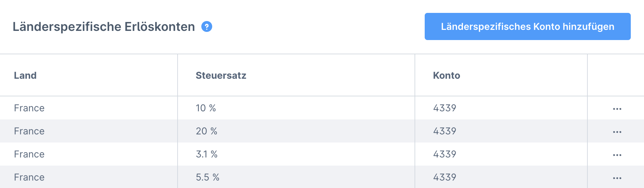Viewport: 644px width, 188px height.
Task: Open the three-dot menu for France 20 %
Action: pos(617,132)
